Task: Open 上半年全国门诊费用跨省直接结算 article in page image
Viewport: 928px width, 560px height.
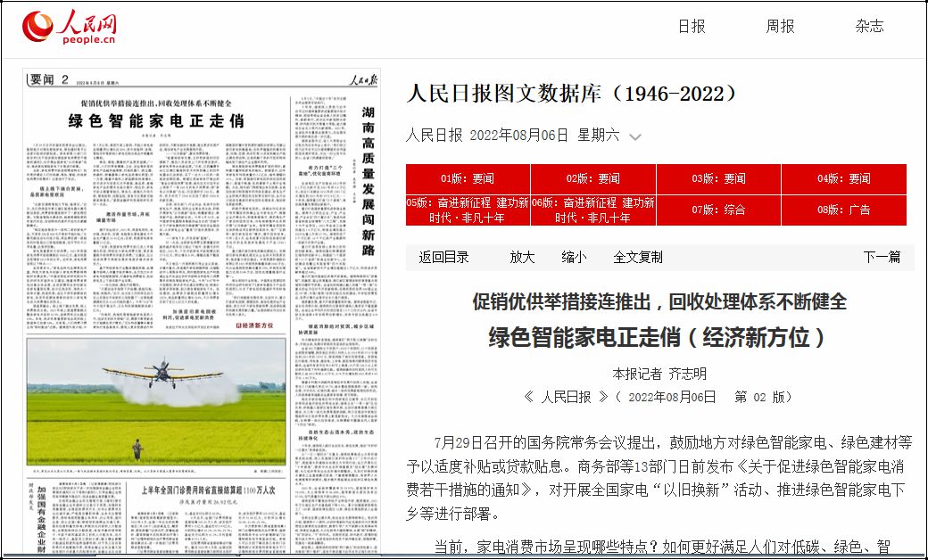Action: 208,490
